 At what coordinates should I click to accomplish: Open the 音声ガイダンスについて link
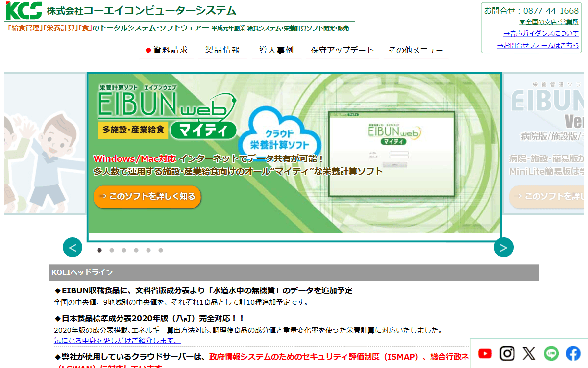(541, 34)
